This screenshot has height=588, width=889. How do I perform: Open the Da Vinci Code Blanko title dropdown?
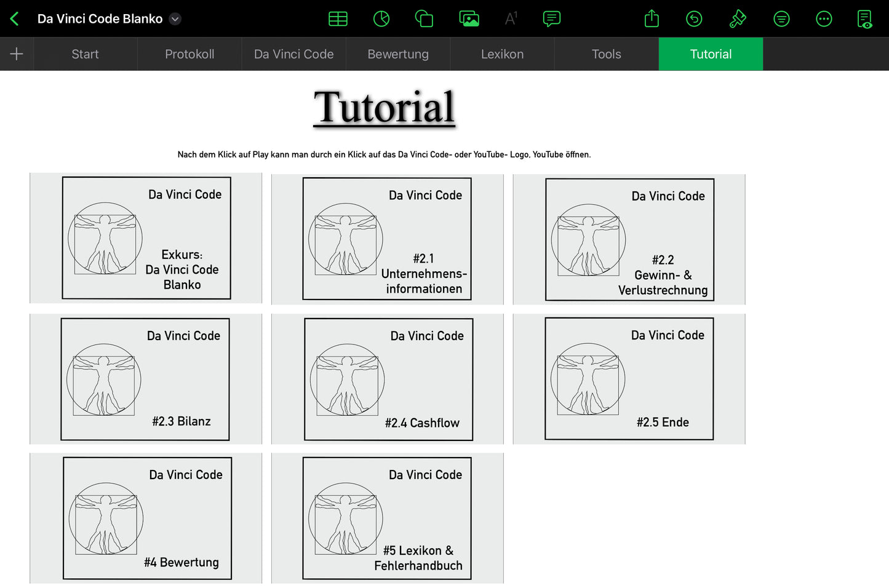pos(175,19)
